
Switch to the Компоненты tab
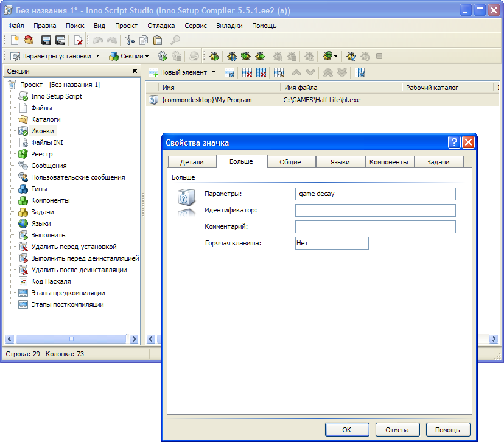click(388, 162)
